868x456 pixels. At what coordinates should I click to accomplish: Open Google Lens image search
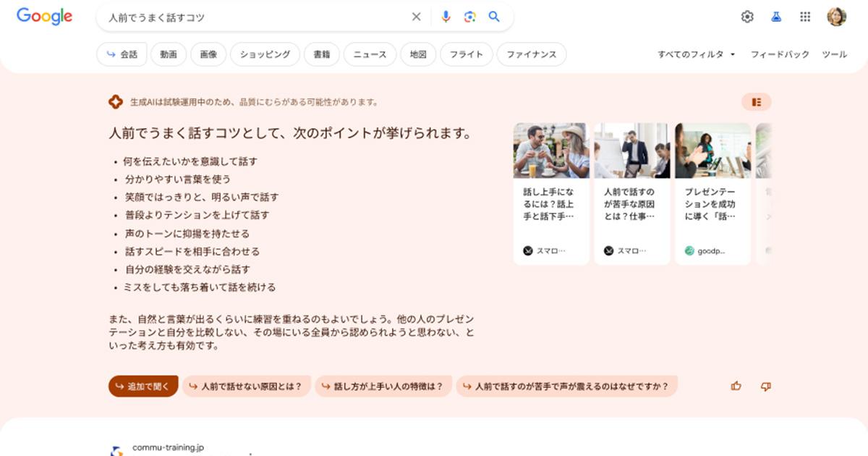469,17
